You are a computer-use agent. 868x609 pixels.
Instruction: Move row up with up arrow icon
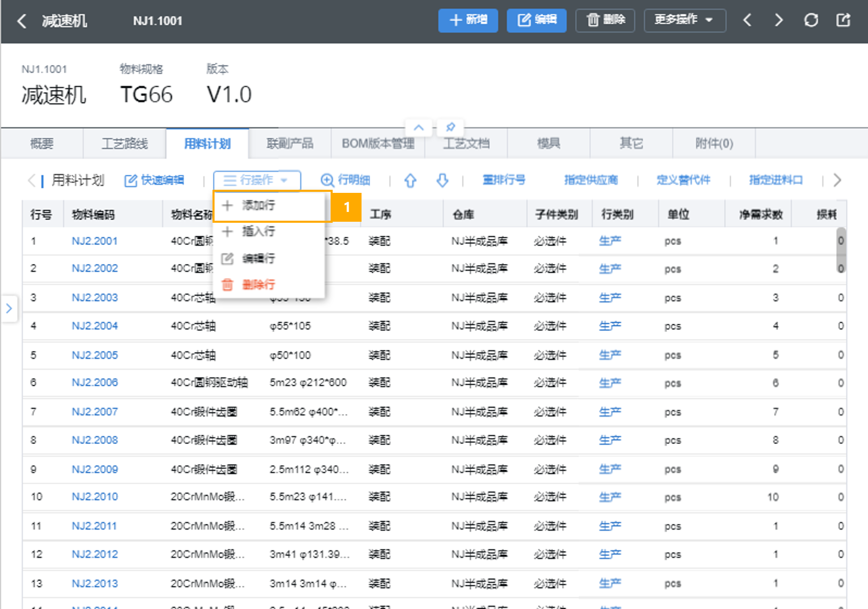pyautogui.click(x=411, y=180)
